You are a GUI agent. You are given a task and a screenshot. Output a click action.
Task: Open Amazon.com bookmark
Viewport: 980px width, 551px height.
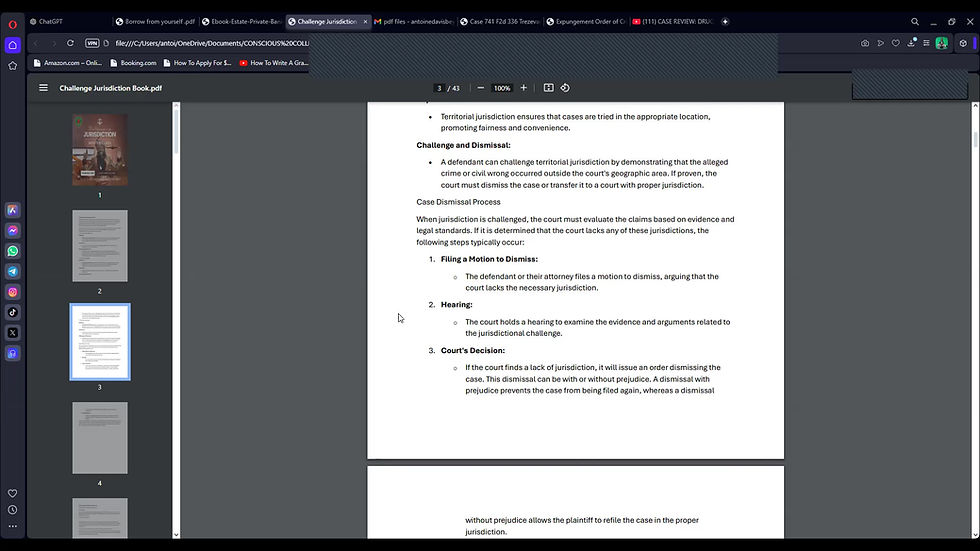[68, 62]
